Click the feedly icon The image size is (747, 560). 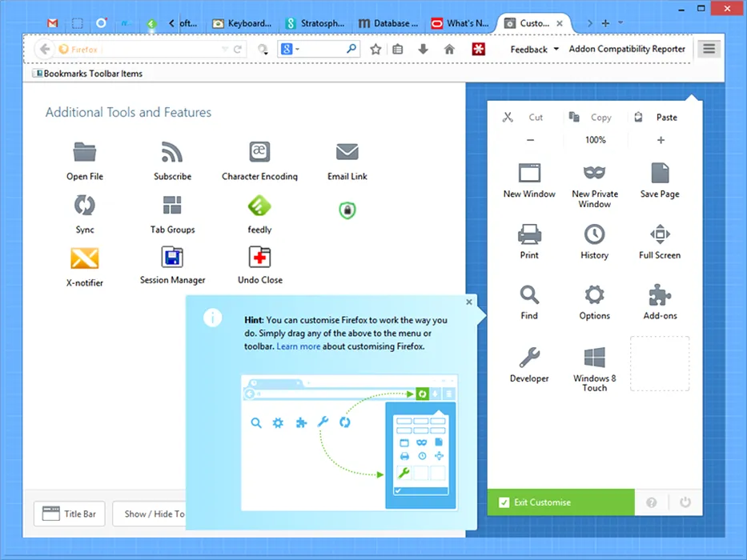(x=259, y=206)
